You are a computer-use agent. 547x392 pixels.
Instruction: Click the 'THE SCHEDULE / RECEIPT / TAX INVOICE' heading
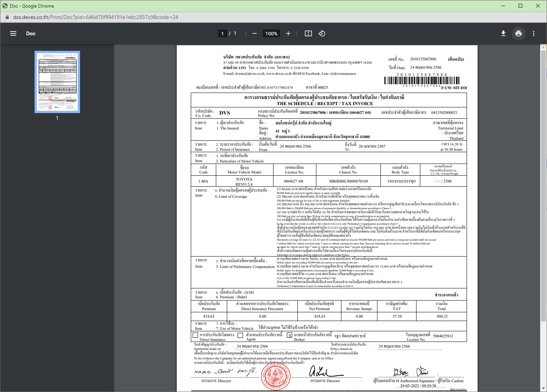[325, 103]
